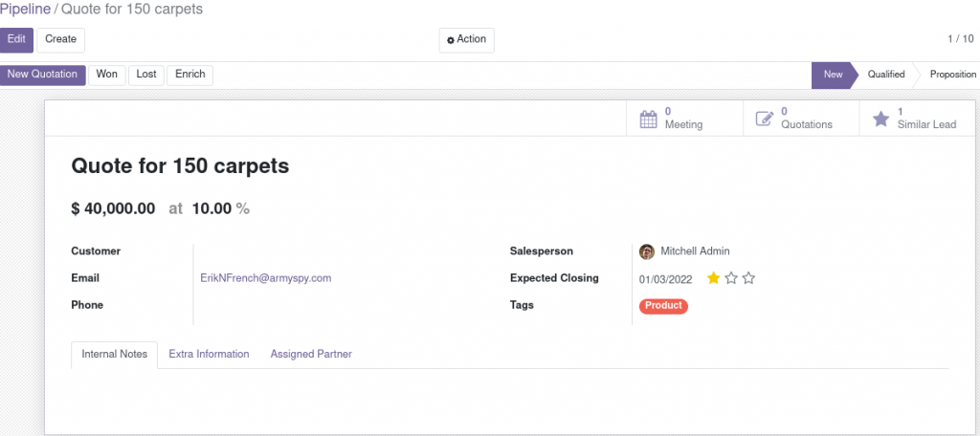The image size is (980, 436).
Task: Open Quotations via the pencil-note icon
Action: click(x=765, y=119)
